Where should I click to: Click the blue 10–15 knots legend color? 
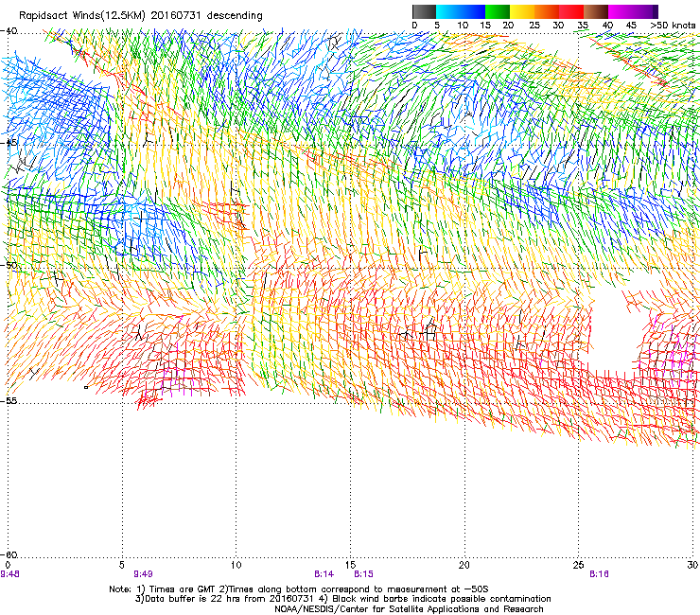(473, 11)
